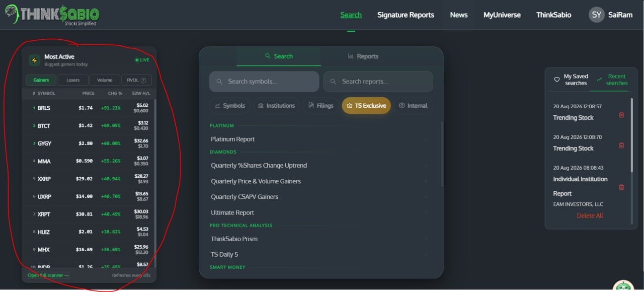Open Signature Reports in top navigation
The width and height of the screenshot is (644, 292).
coord(406,15)
